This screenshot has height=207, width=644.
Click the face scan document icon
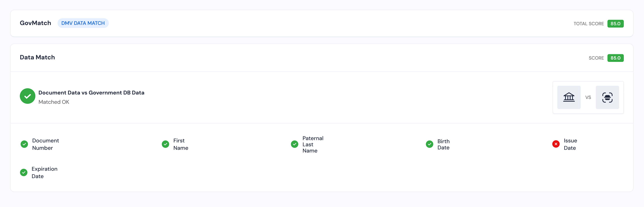coord(607,97)
